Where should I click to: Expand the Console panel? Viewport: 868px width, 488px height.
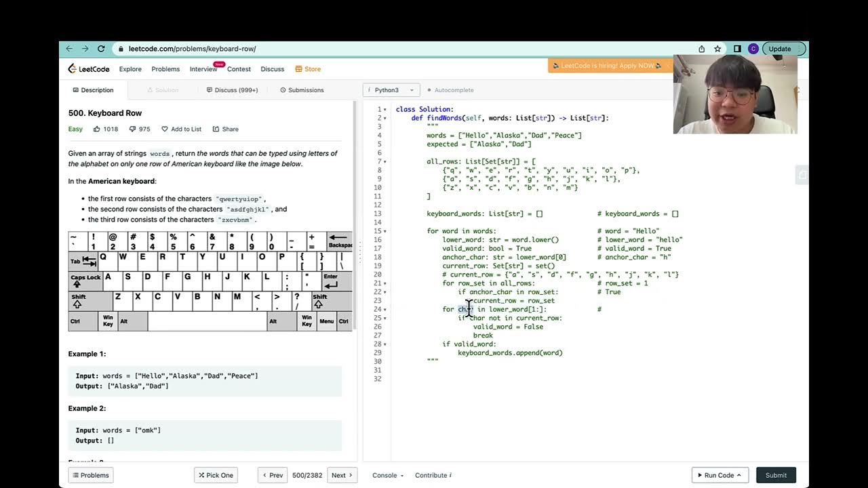[x=388, y=475]
